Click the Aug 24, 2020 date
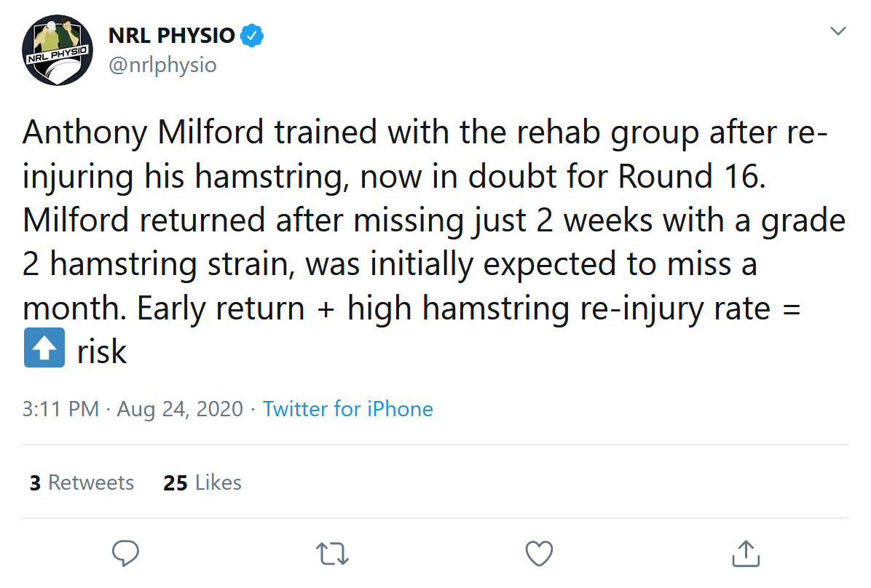The width and height of the screenshot is (871, 588). 180,409
